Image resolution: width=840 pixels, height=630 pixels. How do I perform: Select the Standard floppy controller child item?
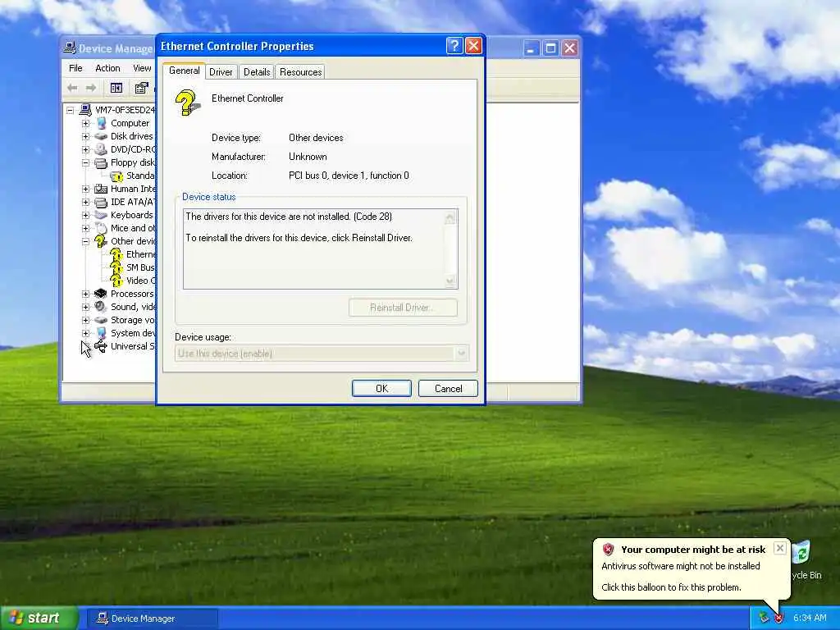(140, 176)
